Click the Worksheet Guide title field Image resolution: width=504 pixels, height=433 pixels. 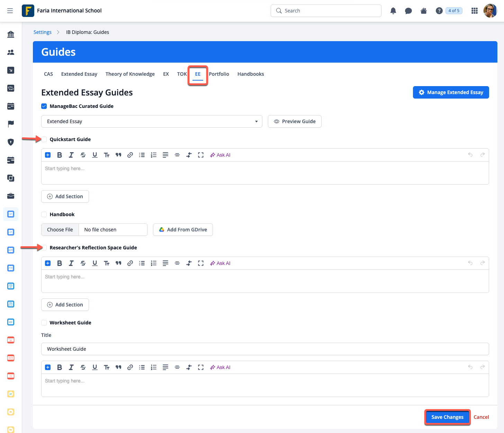(265, 349)
